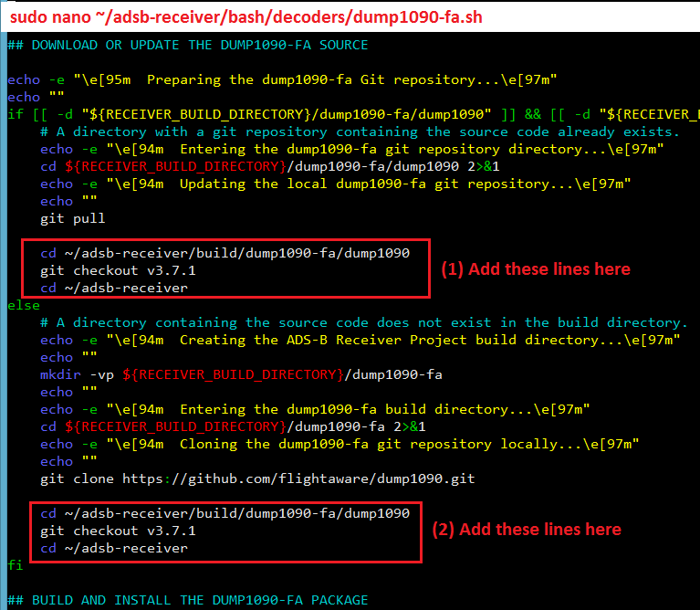Click the "cd ~/adsb-receiver" line just above fi

(114, 549)
